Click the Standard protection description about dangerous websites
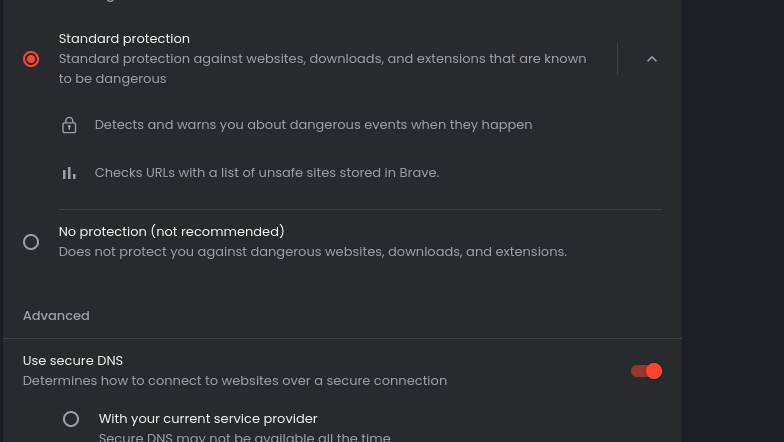784x442 pixels. click(322, 68)
